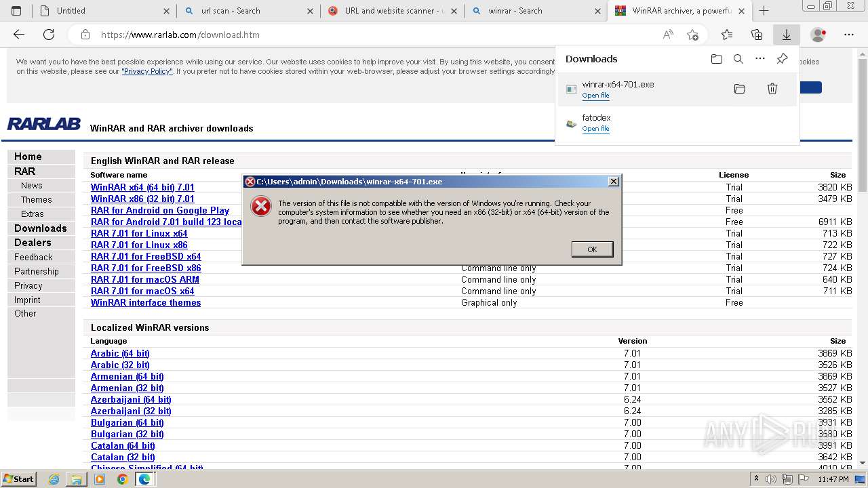The width and height of the screenshot is (868, 488).
Task: Click the browser Back arrow
Action: tap(19, 35)
